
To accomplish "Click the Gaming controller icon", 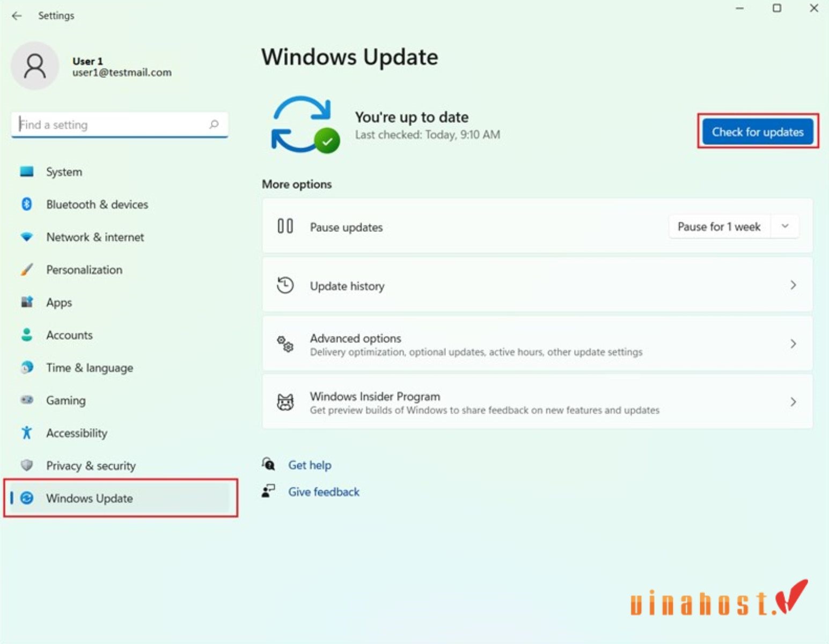I will pos(27,400).
